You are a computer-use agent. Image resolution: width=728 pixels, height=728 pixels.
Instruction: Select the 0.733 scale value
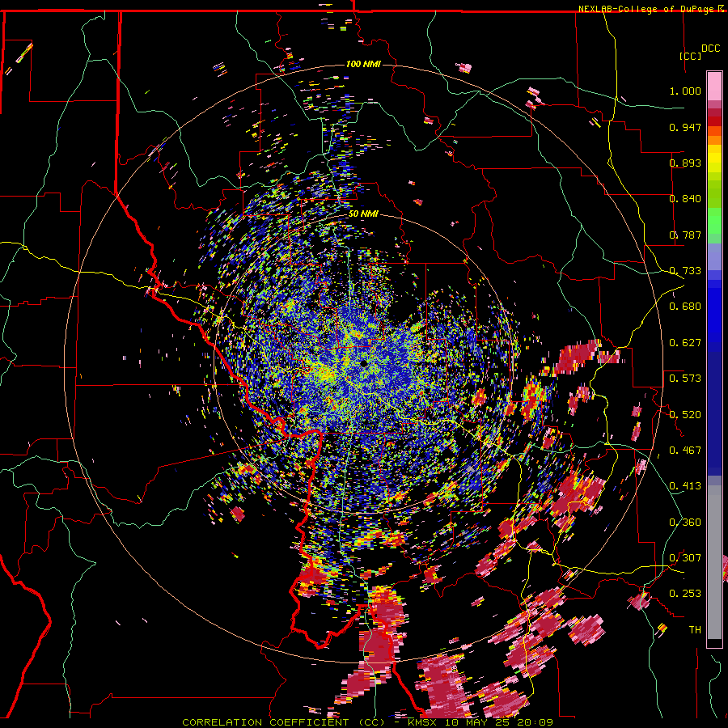point(685,270)
